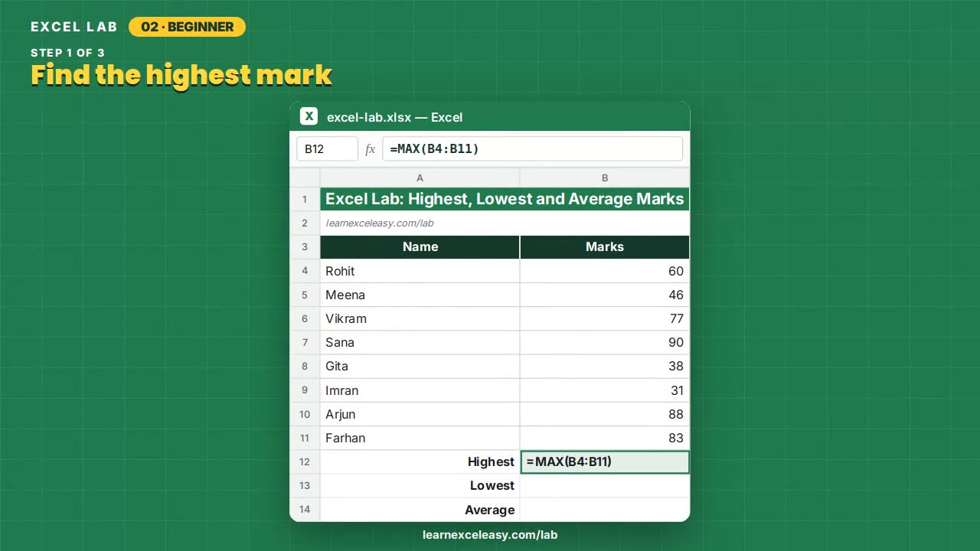Select the cell containing 'Vikram'
The height and width of the screenshot is (551, 980).
pyautogui.click(x=420, y=318)
